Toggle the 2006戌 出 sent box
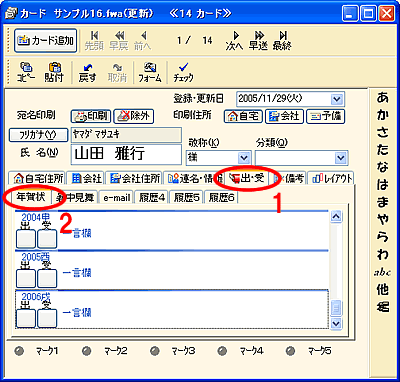400x382 pixels. 26,318
